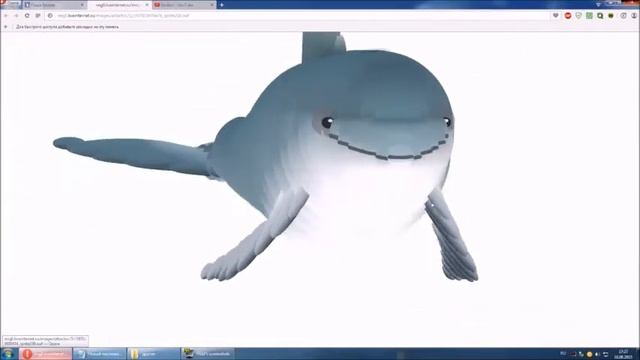Click the volume tray icon
This screenshot has width=640, height=360.
tap(598, 354)
